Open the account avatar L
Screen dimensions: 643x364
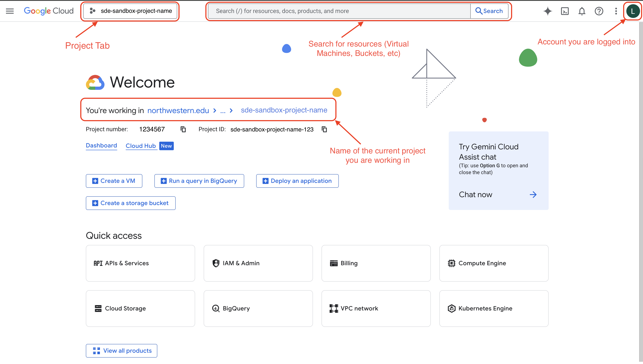coord(633,11)
